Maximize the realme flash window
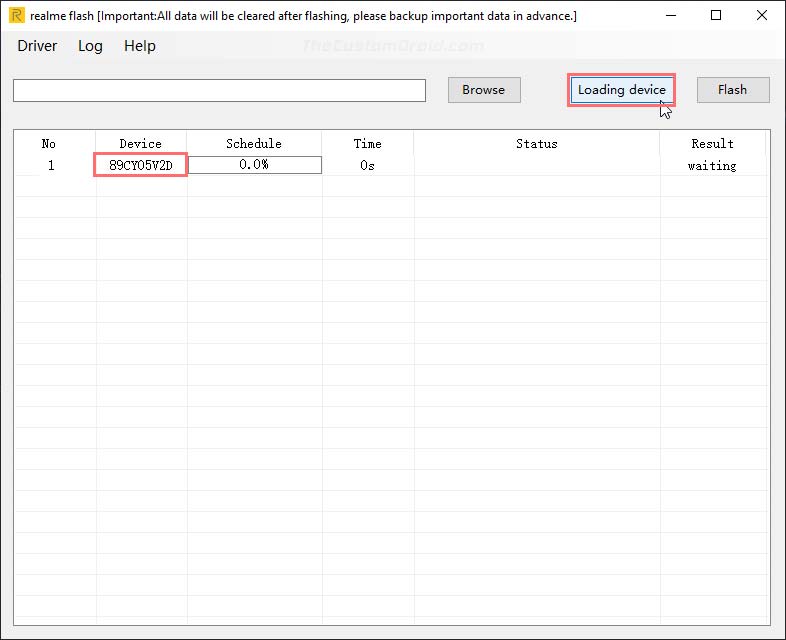The height and width of the screenshot is (640, 786). pyautogui.click(x=716, y=16)
